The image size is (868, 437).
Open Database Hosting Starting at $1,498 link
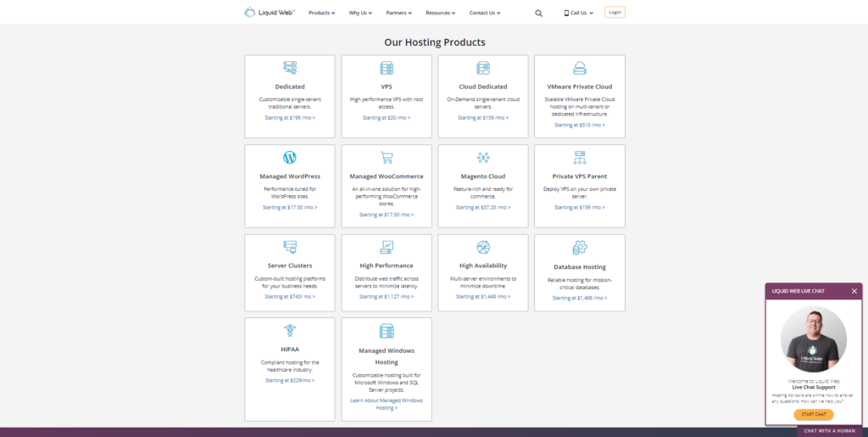click(580, 298)
